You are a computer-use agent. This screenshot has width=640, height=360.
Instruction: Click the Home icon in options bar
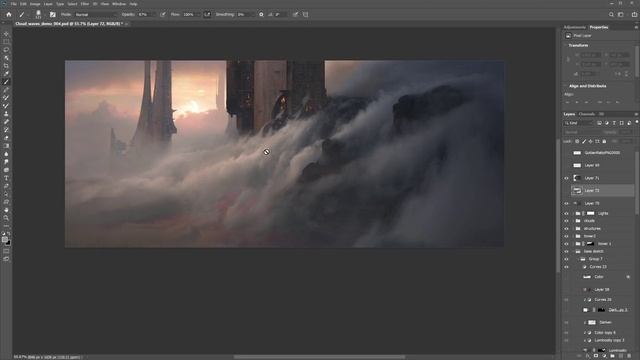(x=9, y=14)
